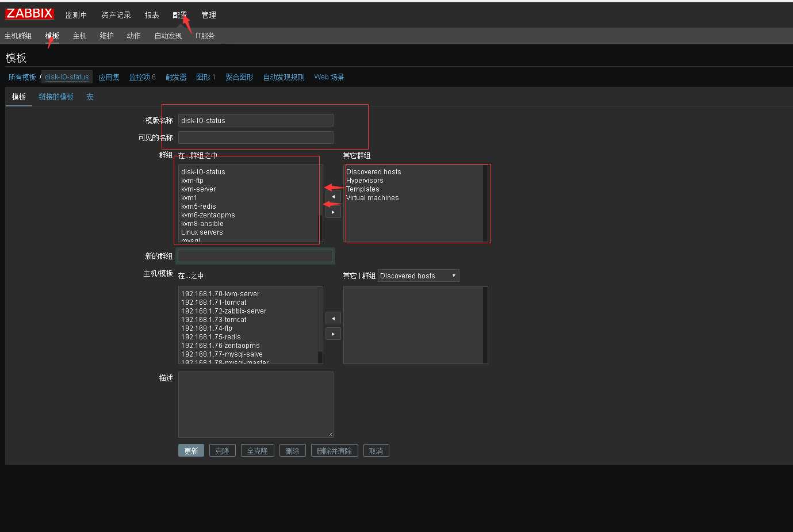Go to 主机 submenu

79,36
